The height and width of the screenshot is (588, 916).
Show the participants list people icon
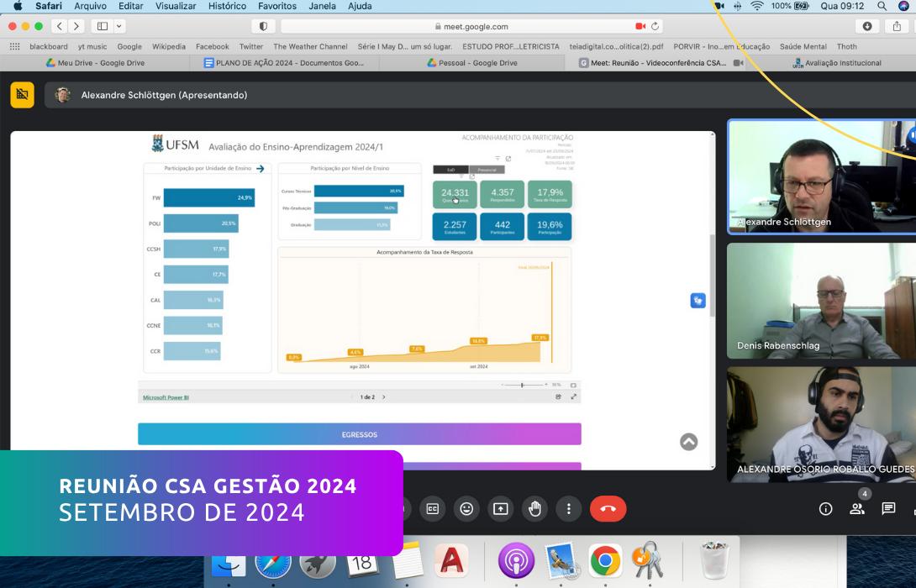click(x=857, y=508)
